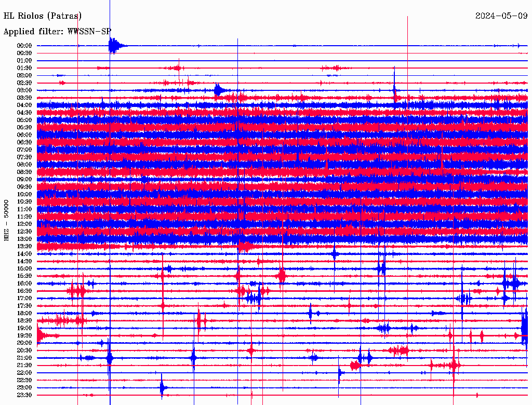Click the '08:00' time label

click(x=24, y=165)
